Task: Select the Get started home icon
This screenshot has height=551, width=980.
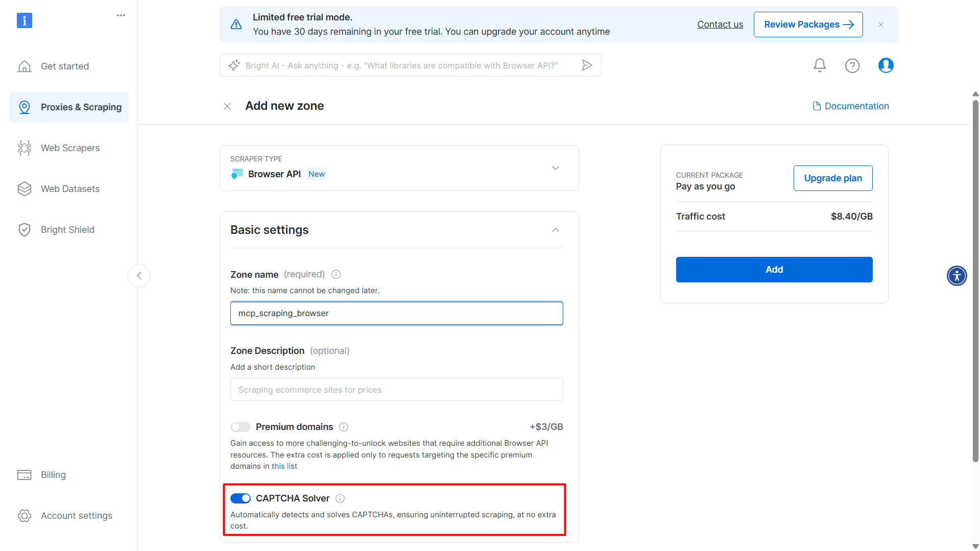Action: [25, 66]
